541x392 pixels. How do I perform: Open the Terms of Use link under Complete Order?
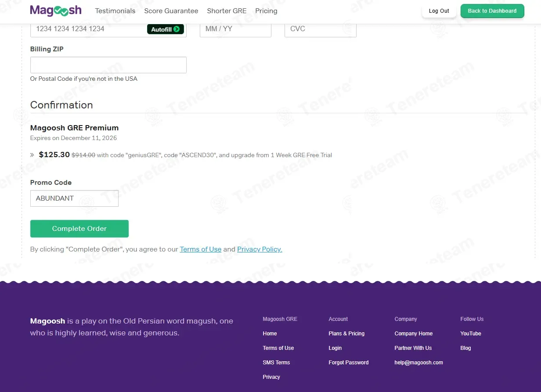click(201, 249)
